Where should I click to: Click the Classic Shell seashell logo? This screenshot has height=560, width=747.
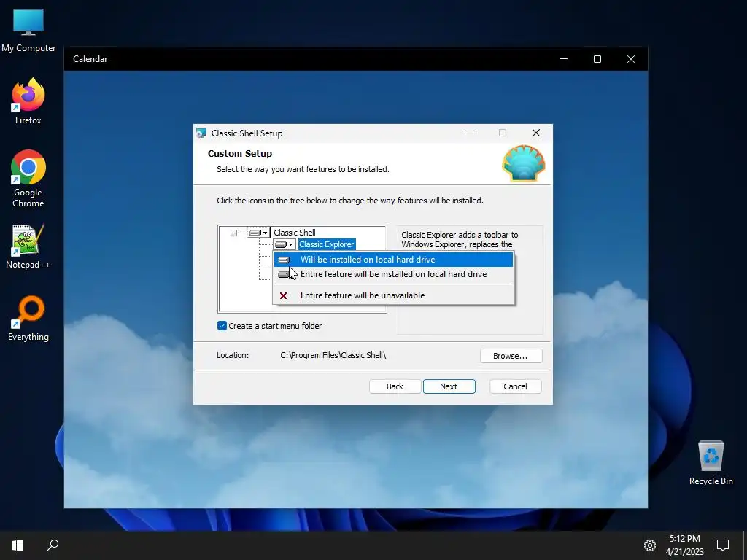(524, 163)
